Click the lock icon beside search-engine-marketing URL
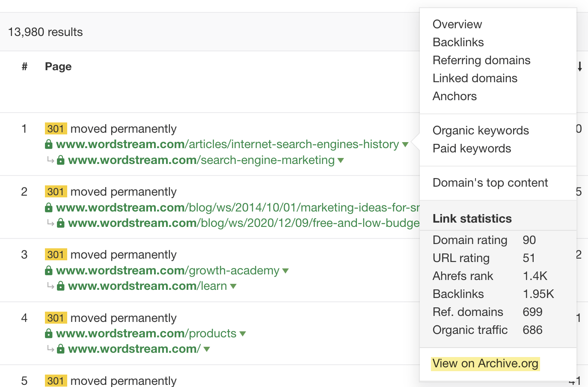The height and width of the screenshot is (387, 588). click(61, 161)
